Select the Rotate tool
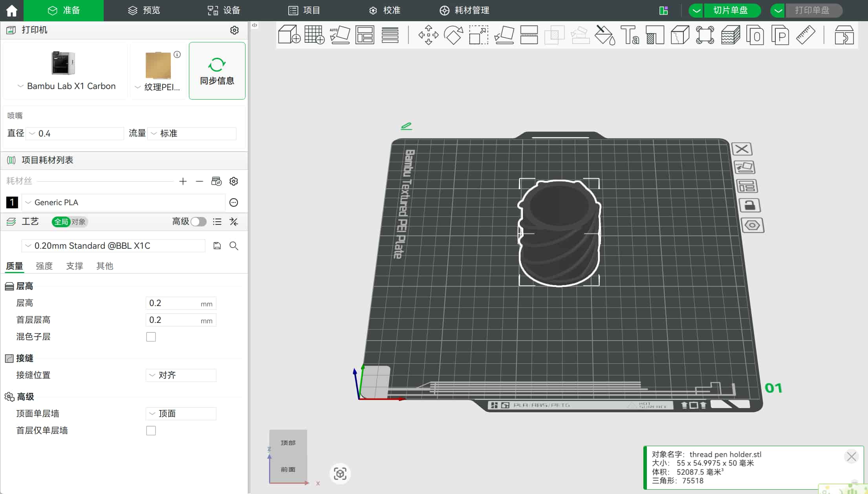 point(453,35)
